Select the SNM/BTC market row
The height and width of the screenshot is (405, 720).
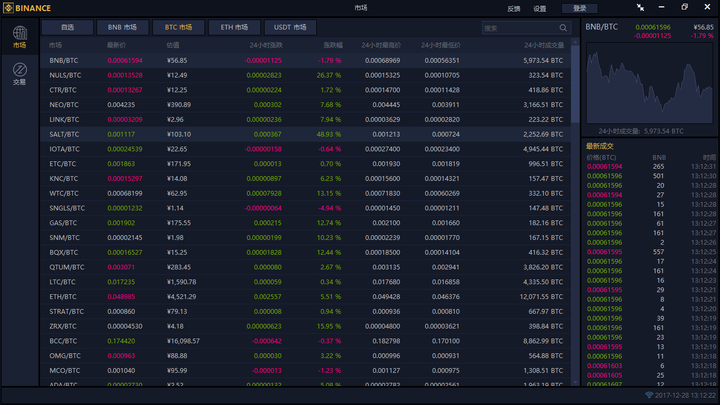click(306, 237)
